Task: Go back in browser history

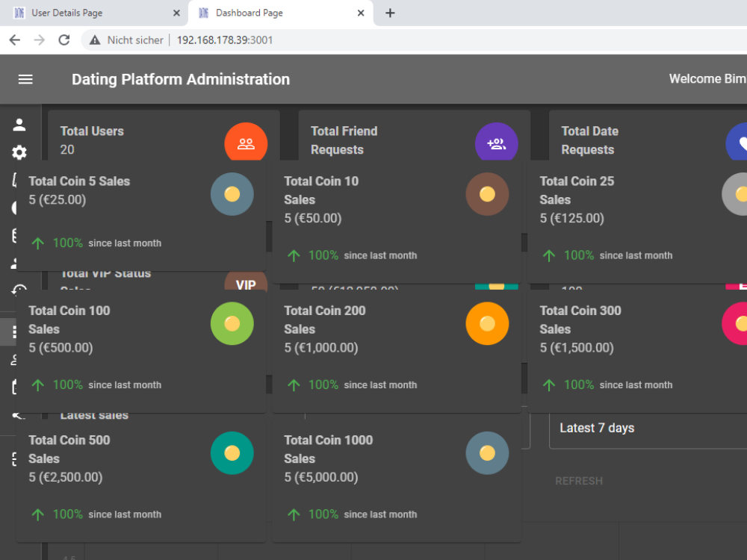Action: tap(15, 40)
